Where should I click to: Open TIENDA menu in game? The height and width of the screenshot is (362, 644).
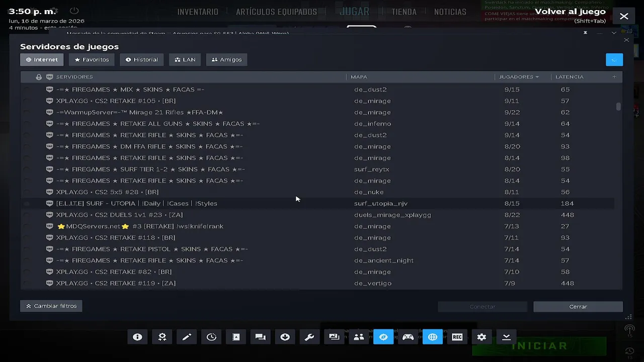coord(404,12)
